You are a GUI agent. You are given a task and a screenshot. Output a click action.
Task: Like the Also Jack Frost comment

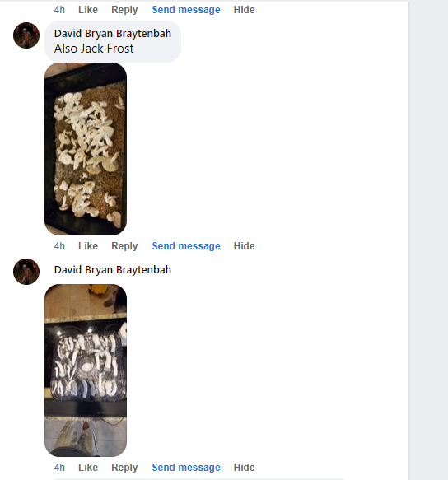[88, 246]
